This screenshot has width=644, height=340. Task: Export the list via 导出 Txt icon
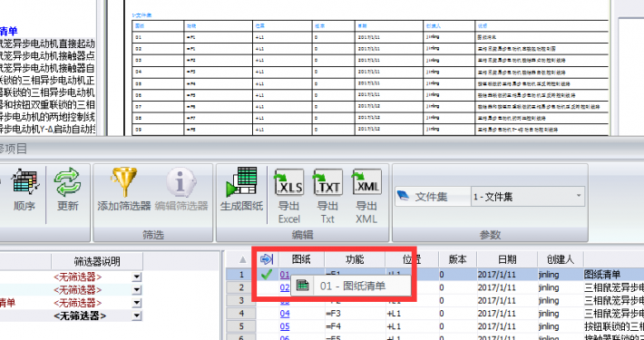click(x=327, y=182)
